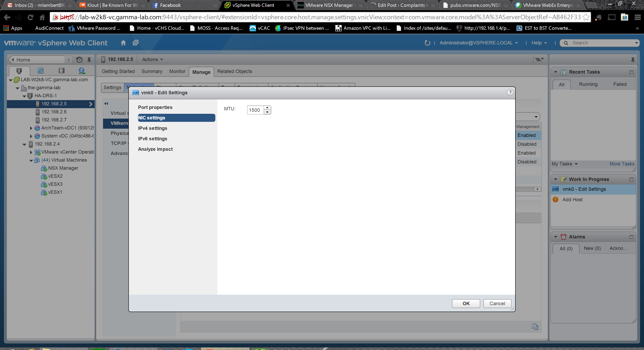
Task: Switch to the Storage navigator icon
Action: [x=61, y=71]
